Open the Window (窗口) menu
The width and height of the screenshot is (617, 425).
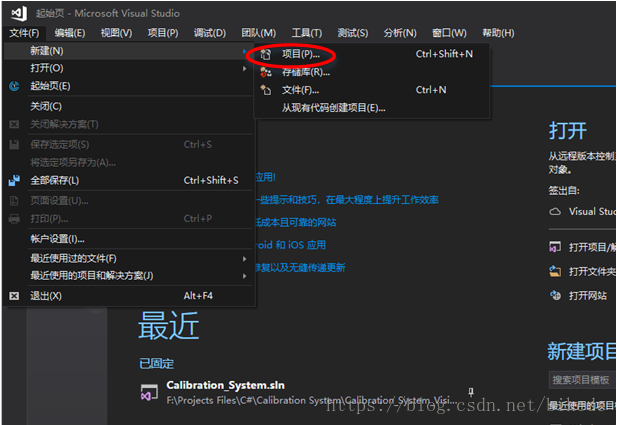click(x=449, y=33)
